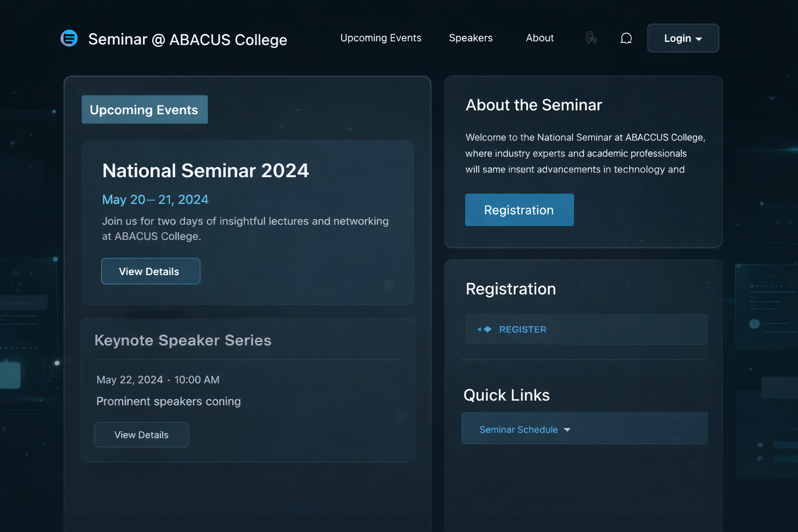Screen dimensions: 798x532
Task: Click the Seminar @ ABACUS College title
Action: pos(187,39)
